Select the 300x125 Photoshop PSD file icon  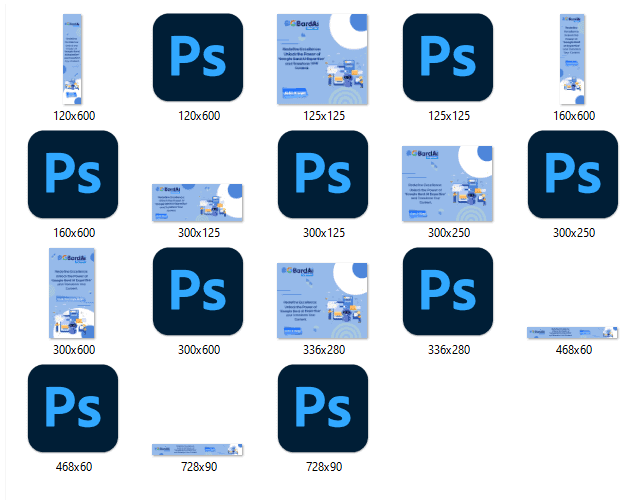pyautogui.click(x=323, y=175)
